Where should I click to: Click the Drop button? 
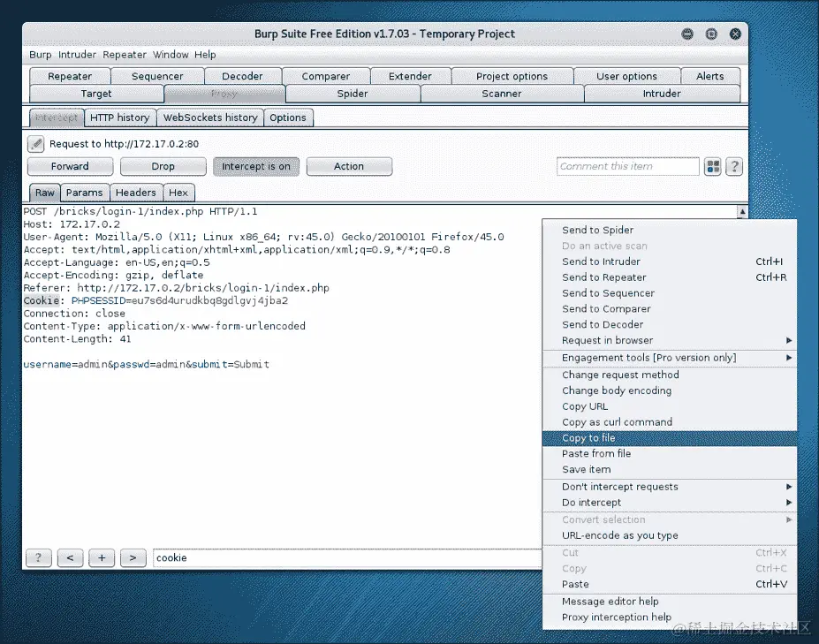(x=163, y=167)
